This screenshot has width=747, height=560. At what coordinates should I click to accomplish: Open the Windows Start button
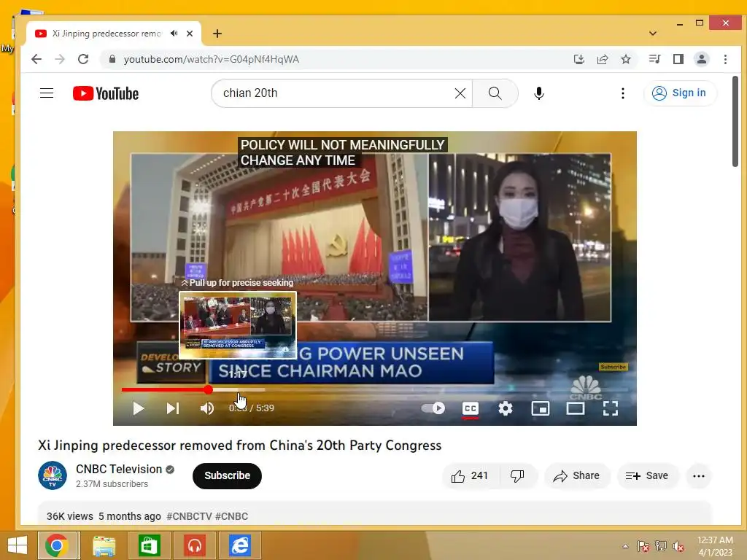coord(18,545)
